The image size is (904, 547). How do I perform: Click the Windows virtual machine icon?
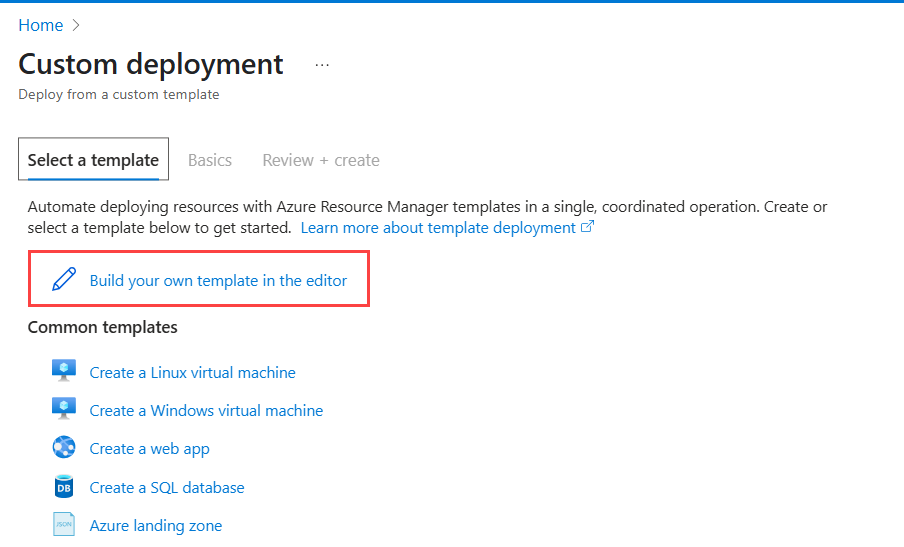64,409
